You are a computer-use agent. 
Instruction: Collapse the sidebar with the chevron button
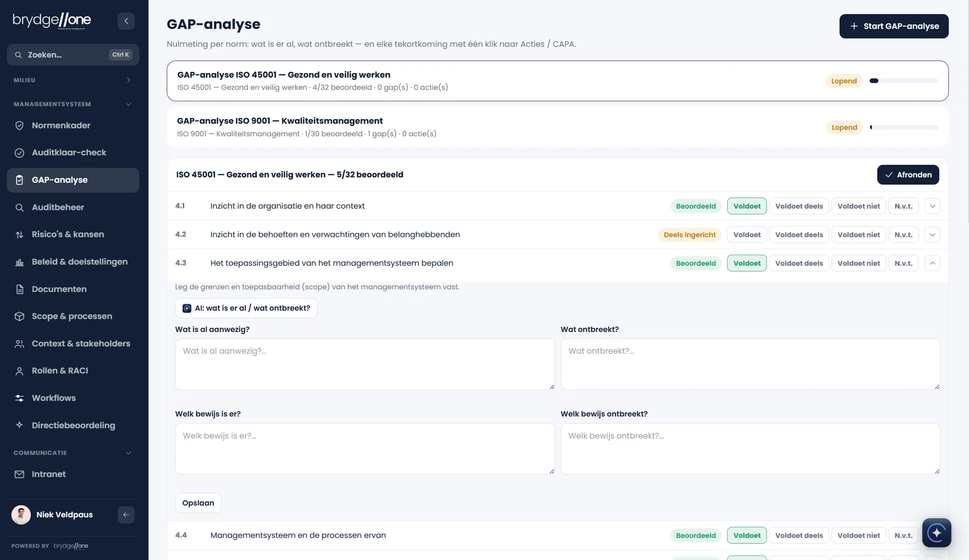click(x=126, y=21)
